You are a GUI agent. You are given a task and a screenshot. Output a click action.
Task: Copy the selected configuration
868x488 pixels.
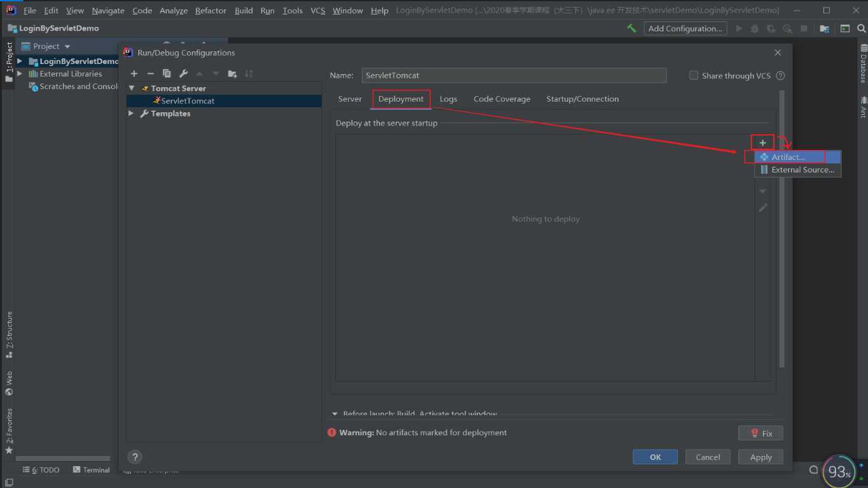pos(167,73)
